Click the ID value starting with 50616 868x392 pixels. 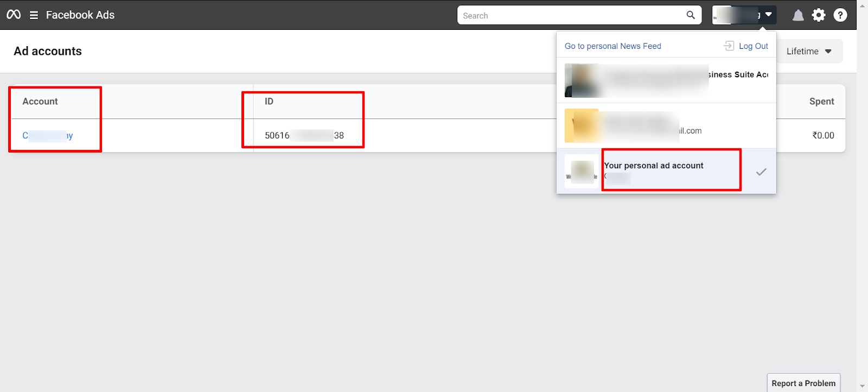[304, 135]
